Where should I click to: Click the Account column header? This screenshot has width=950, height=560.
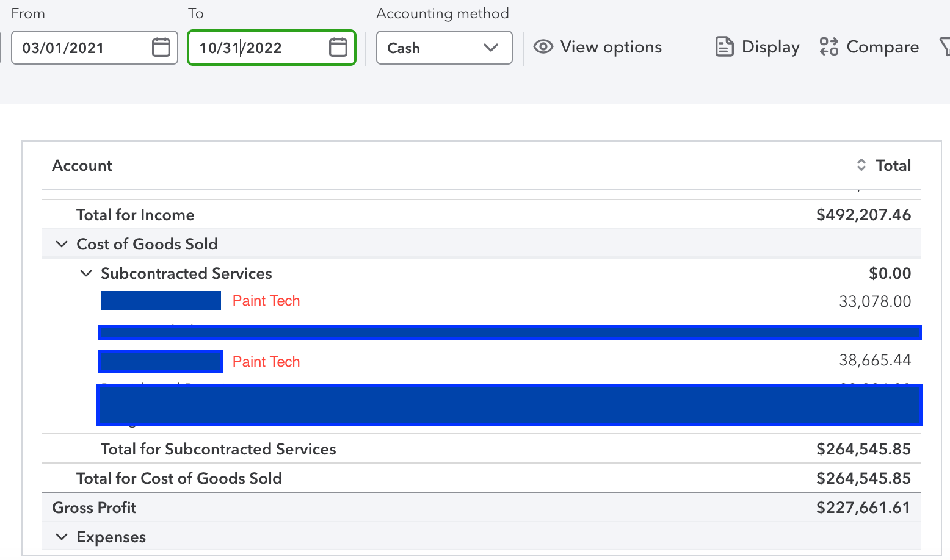click(82, 165)
